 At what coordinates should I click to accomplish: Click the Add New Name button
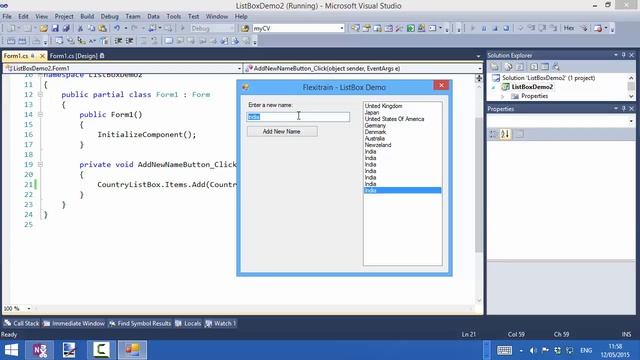282,131
